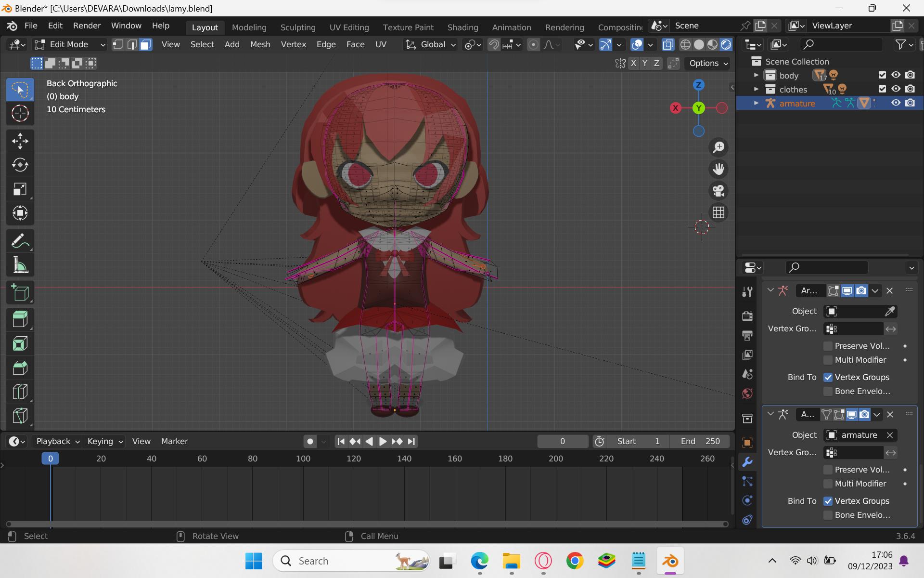This screenshot has width=924, height=578.
Task: Enable Bind To Vertex Groups checkbox
Action: pyautogui.click(x=828, y=377)
